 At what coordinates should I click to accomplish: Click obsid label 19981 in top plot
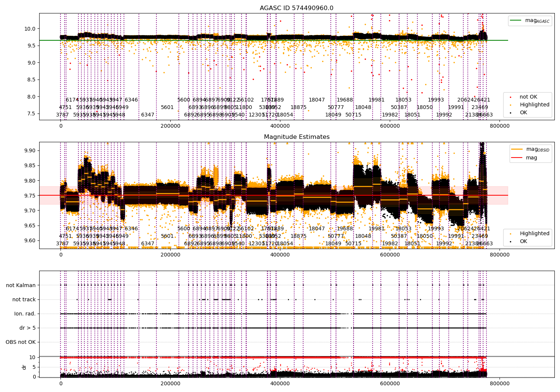pyautogui.click(x=376, y=100)
